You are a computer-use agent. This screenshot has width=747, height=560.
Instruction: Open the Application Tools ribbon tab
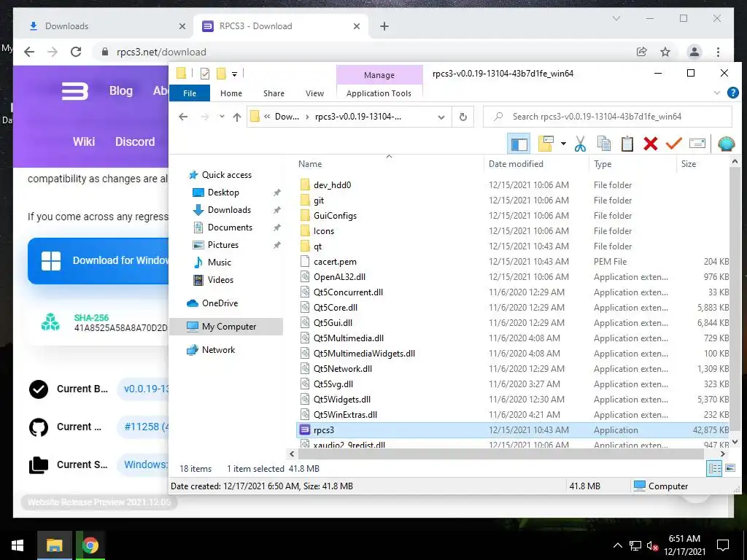tap(379, 93)
